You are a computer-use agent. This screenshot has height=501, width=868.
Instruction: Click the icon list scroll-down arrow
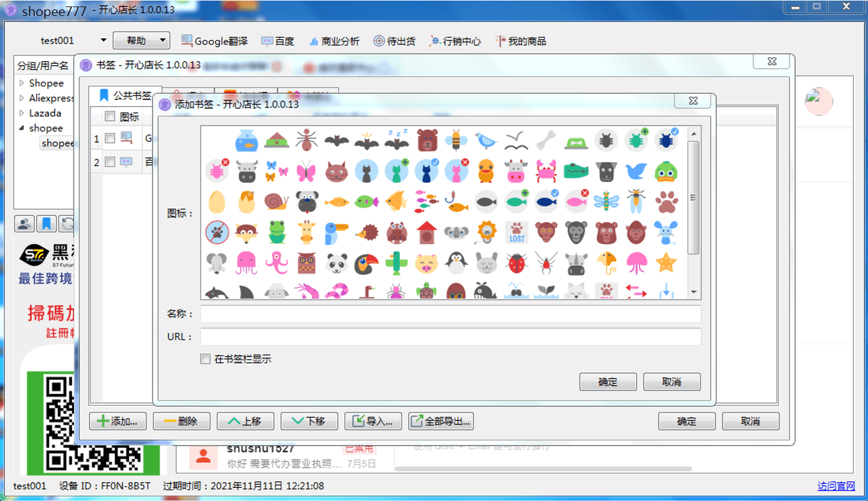pos(694,292)
